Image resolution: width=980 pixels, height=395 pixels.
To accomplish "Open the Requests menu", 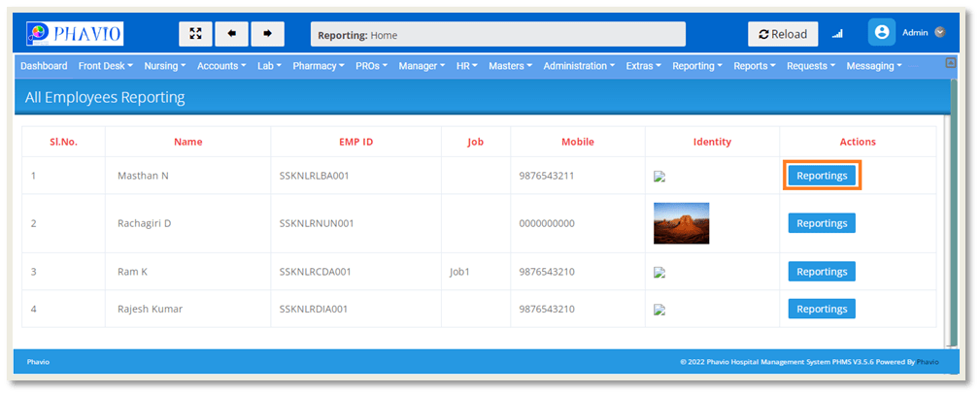I will coord(811,66).
